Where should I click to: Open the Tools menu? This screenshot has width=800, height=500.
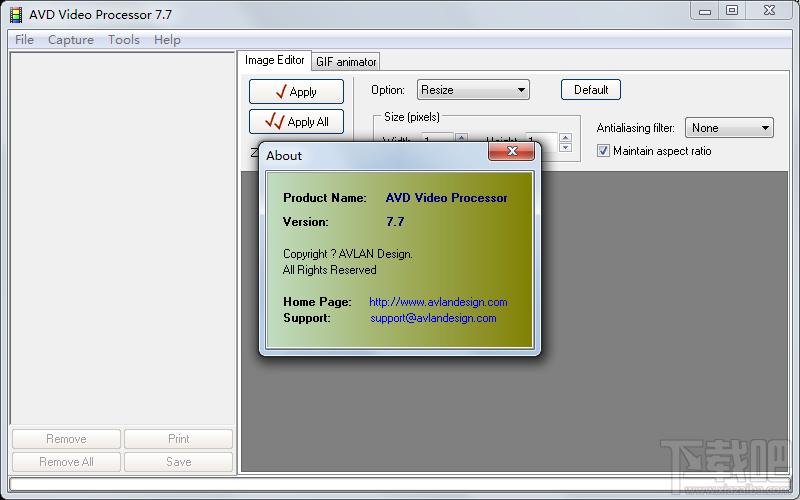(124, 40)
